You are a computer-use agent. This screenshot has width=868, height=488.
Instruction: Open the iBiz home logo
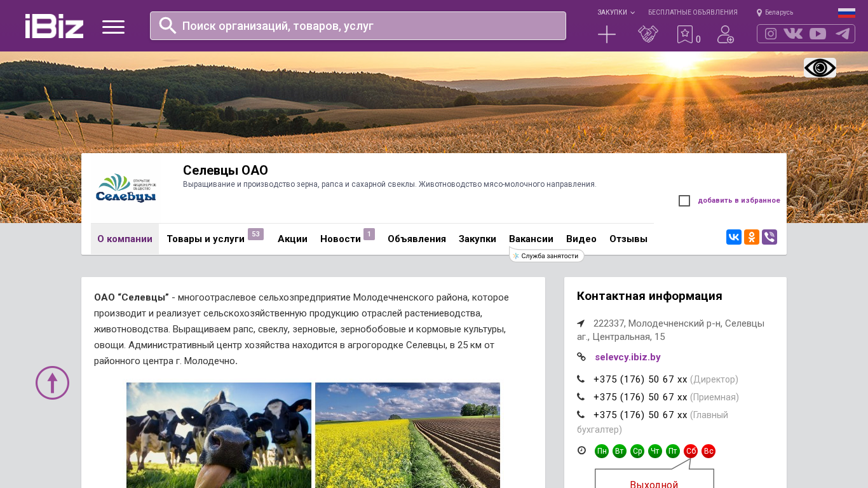pyautogui.click(x=54, y=26)
